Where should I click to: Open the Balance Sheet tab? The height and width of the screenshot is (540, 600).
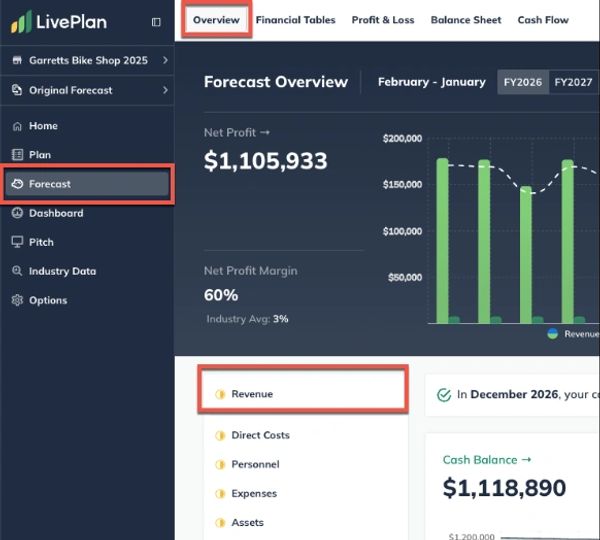466,20
